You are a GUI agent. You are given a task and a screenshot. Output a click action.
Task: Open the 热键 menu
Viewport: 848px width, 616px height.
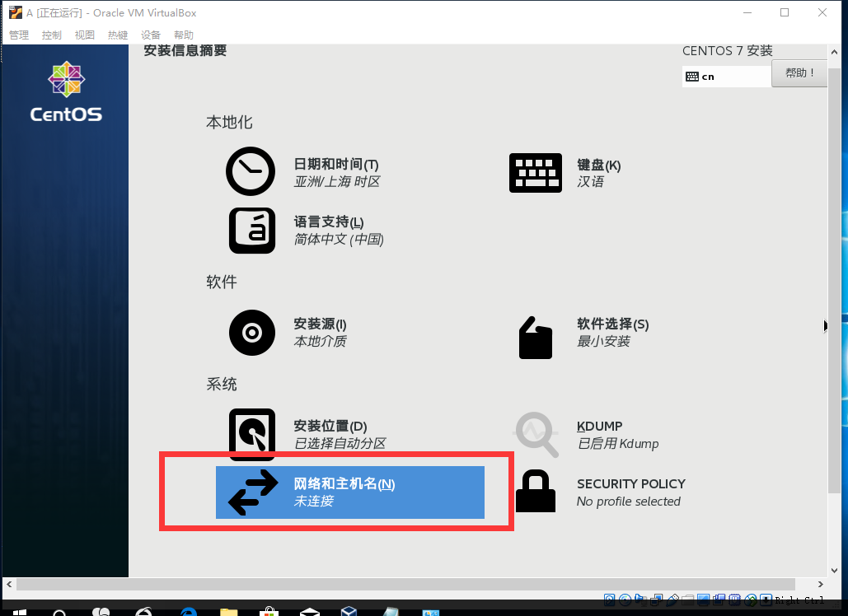click(117, 35)
